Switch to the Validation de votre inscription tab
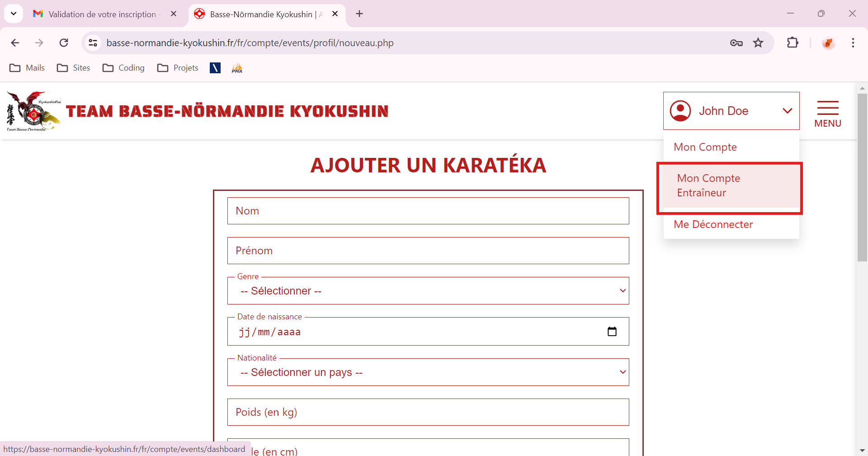Image resolution: width=868 pixels, height=456 pixels. tap(102, 14)
